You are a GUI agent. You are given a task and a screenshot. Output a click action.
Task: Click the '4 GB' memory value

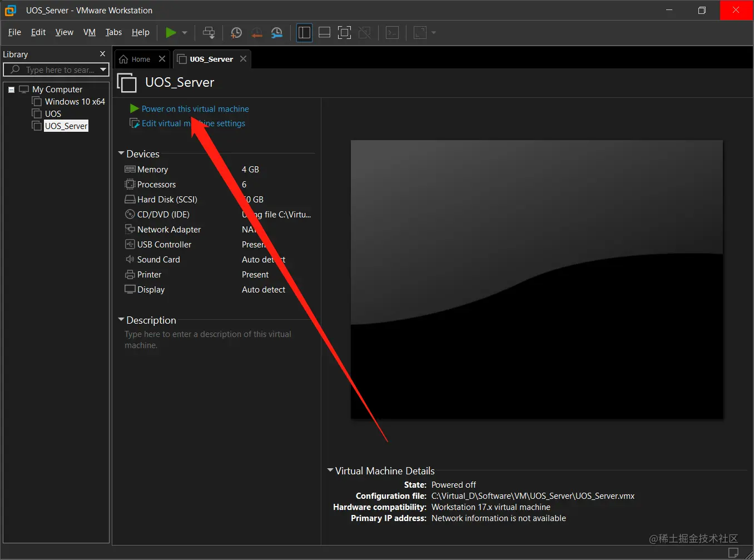coord(250,170)
